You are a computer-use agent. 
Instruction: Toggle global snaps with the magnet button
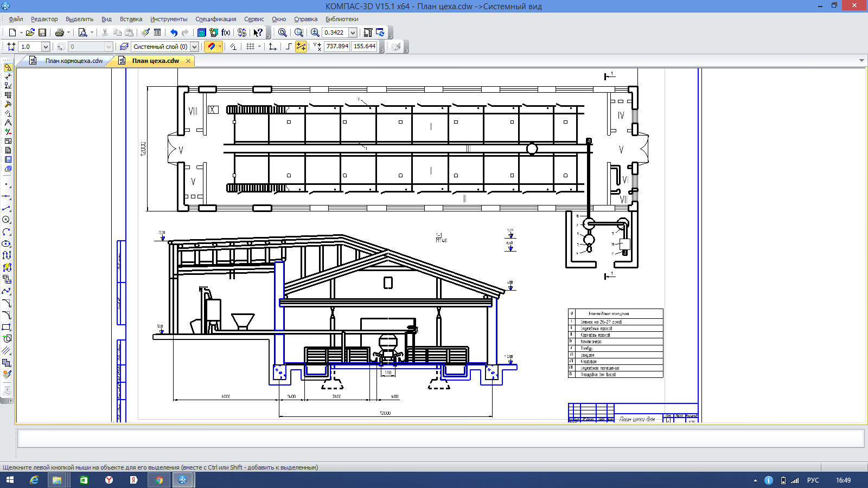(x=211, y=47)
